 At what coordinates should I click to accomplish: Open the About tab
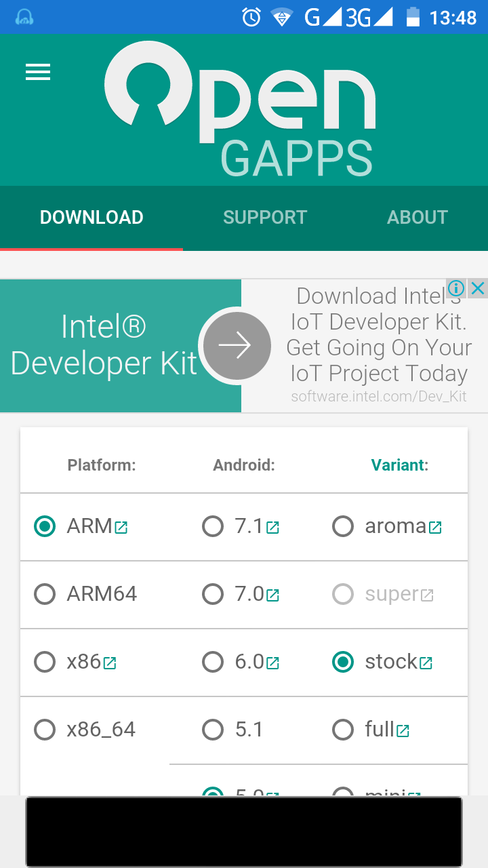[x=418, y=217]
